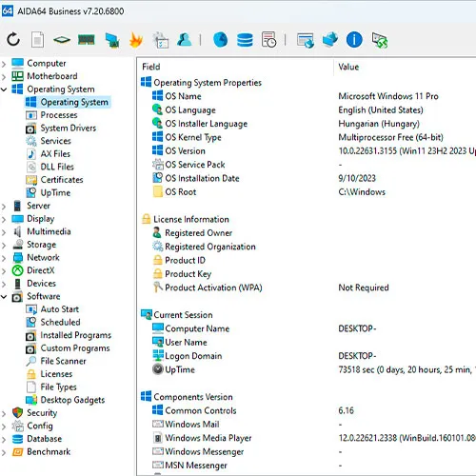Select the Logon Domain row
476x476 pixels.
point(307,356)
